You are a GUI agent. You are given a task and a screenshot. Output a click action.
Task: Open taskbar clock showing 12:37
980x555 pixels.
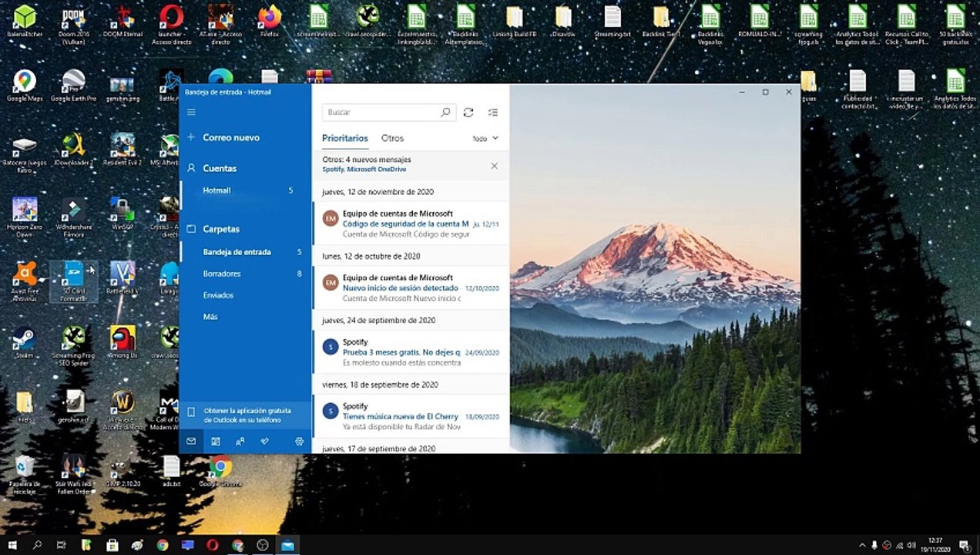click(935, 545)
